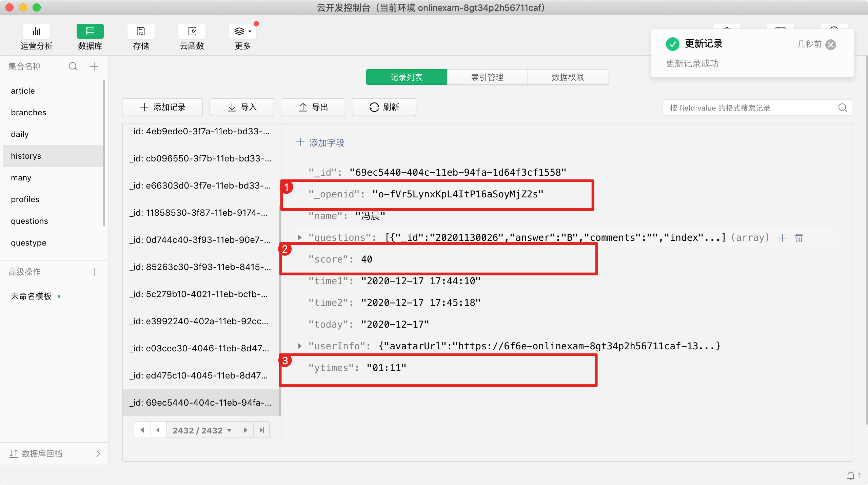Select the questions collection
This screenshot has width=868, height=485.
point(29,221)
